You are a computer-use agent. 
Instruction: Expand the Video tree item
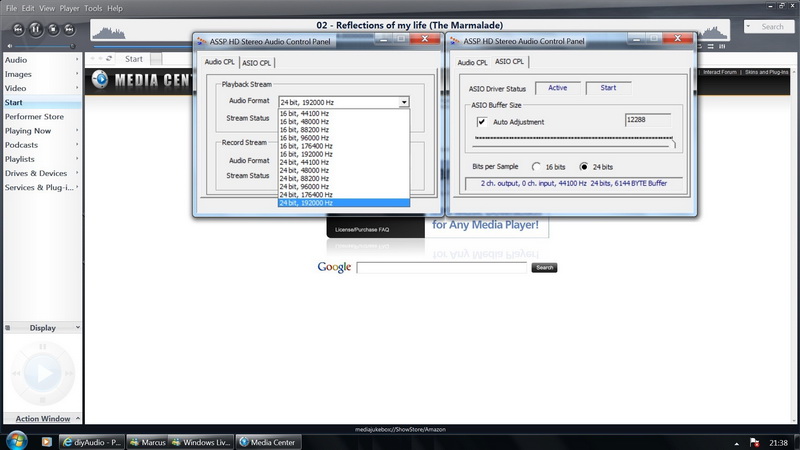pyautogui.click(x=77, y=88)
